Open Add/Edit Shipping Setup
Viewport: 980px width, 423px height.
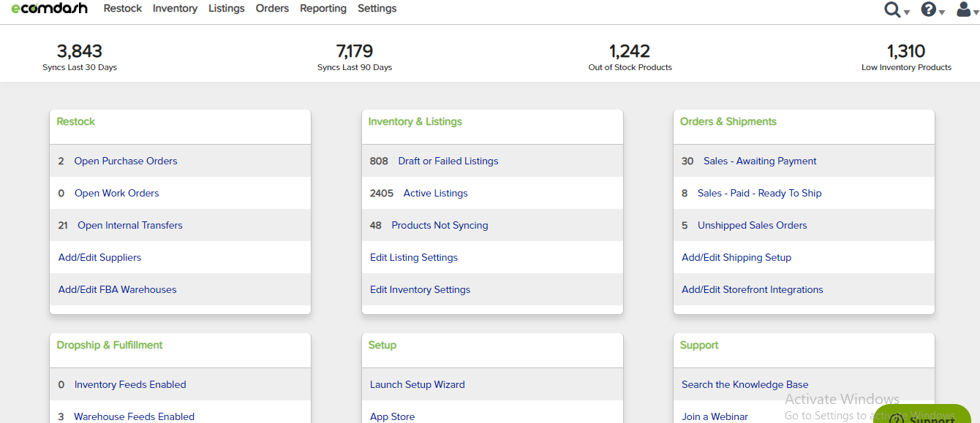[736, 257]
